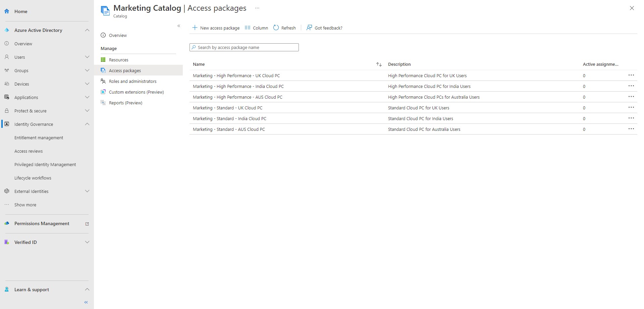Image resolution: width=644 pixels, height=309 pixels.
Task: Click Show more in the sidebar
Action: 25,205
